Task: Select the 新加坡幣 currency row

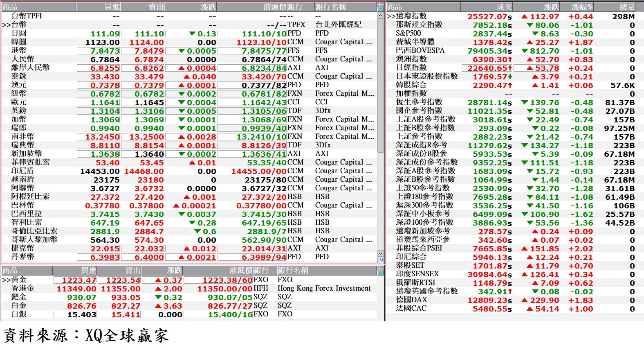Action: pyautogui.click(x=189, y=154)
